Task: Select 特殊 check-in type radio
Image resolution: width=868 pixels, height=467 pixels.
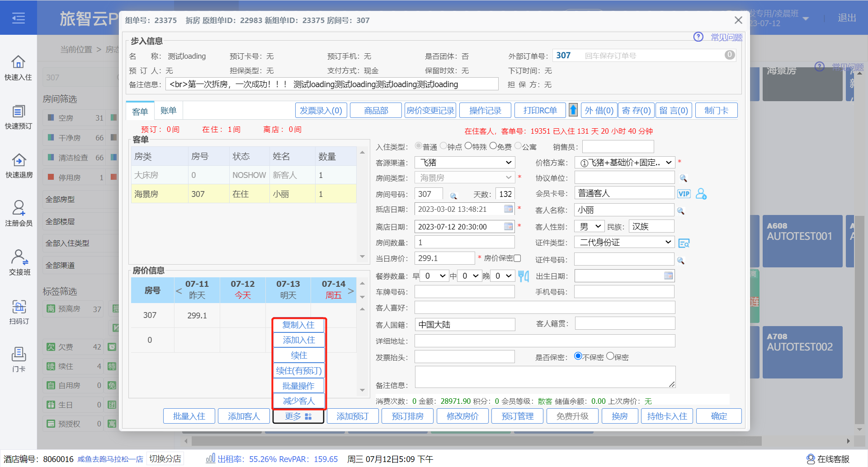Action: coord(468,146)
